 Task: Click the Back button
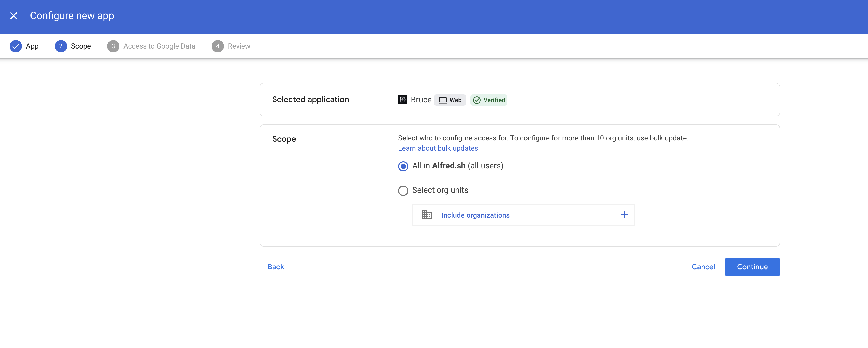click(x=276, y=267)
